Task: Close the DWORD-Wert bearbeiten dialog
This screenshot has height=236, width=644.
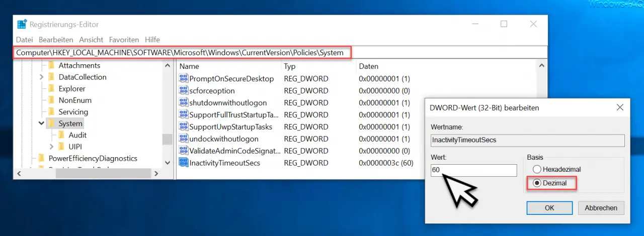Action: 619,107
